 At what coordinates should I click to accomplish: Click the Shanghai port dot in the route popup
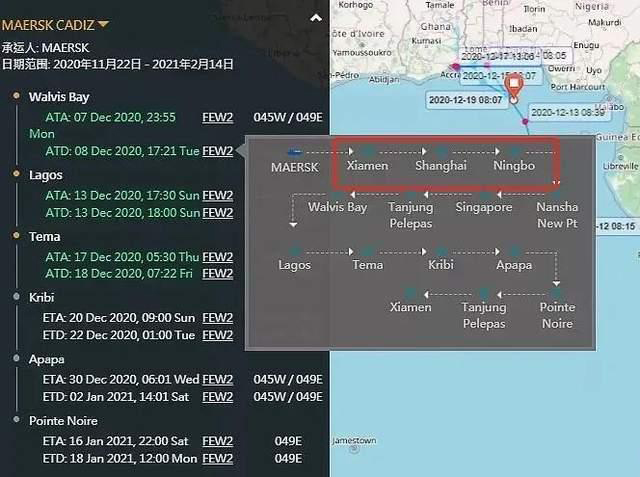(441, 151)
